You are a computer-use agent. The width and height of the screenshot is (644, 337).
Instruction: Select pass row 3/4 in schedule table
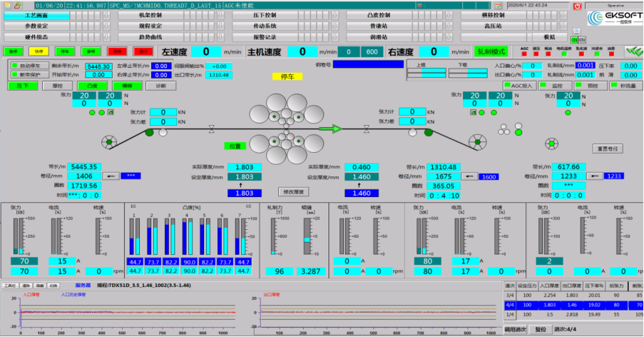[573, 295]
